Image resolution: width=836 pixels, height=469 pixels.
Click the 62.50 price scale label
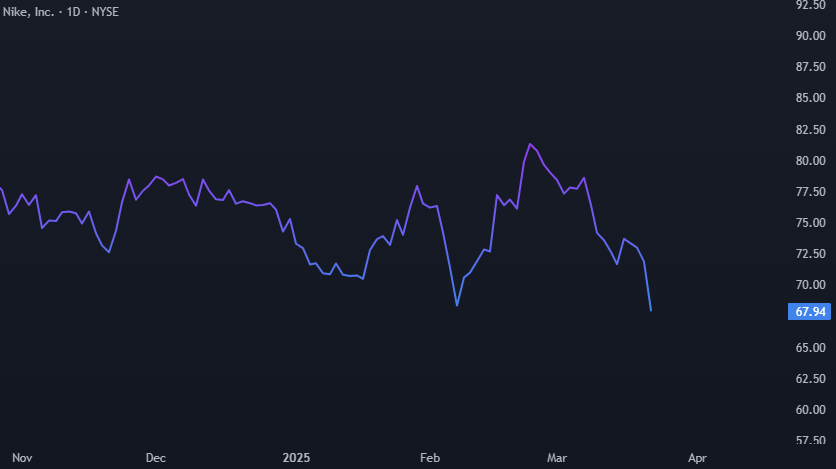809,379
